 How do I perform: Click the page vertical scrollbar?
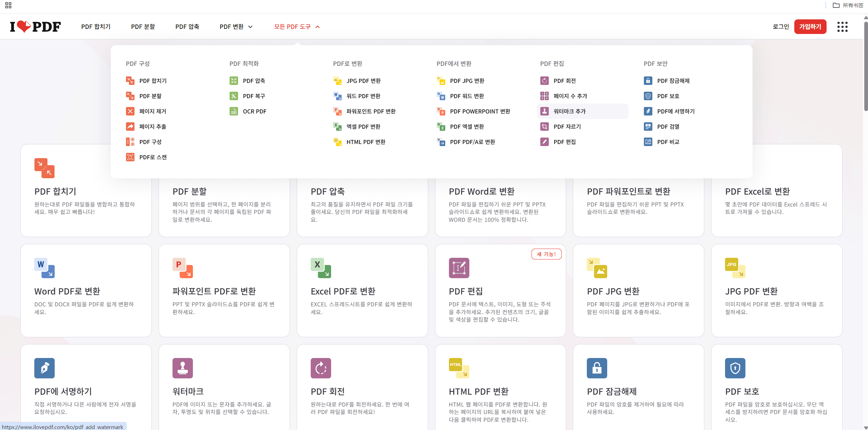tap(866, 67)
